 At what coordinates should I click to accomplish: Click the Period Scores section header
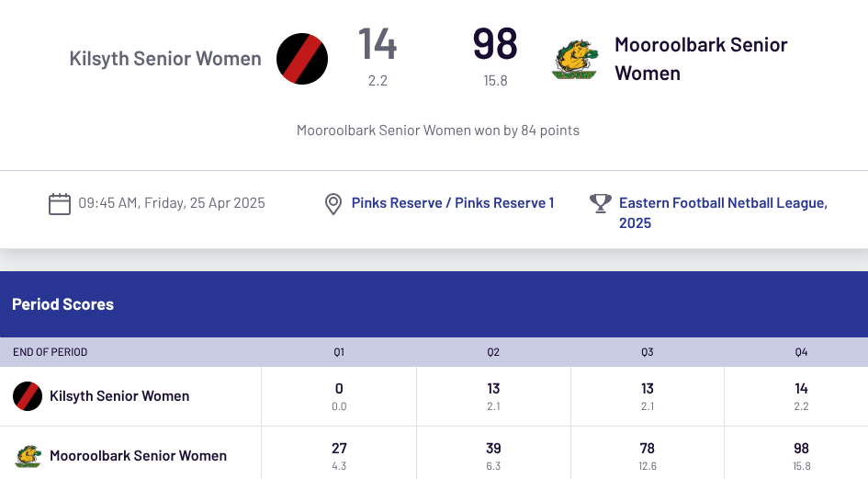coord(62,304)
